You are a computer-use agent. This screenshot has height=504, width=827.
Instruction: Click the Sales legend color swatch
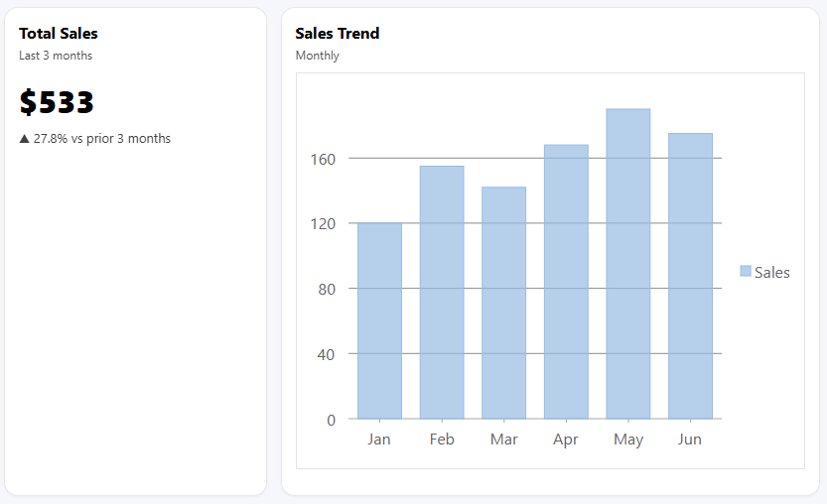[x=746, y=271]
